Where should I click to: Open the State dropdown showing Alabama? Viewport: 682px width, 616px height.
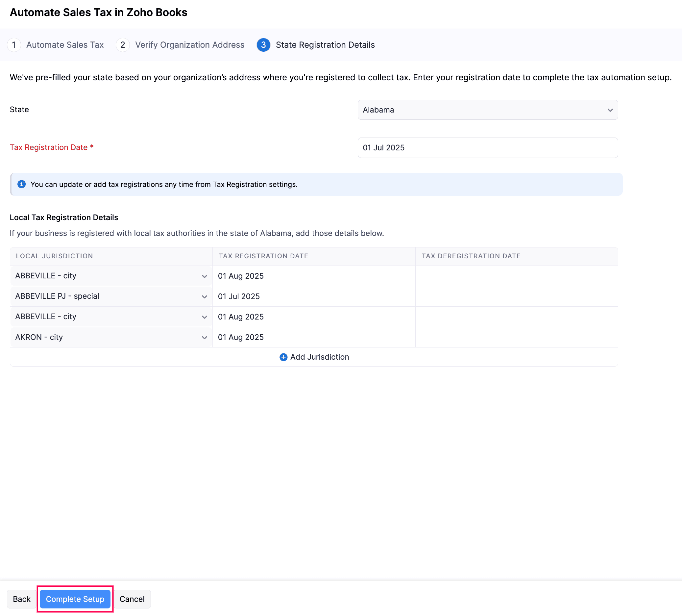click(x=487, y=110)
